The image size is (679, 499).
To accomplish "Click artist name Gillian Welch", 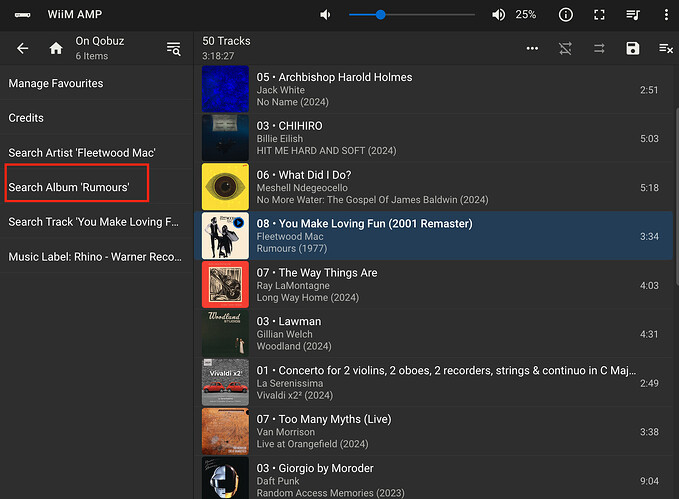I will [284, 334].
